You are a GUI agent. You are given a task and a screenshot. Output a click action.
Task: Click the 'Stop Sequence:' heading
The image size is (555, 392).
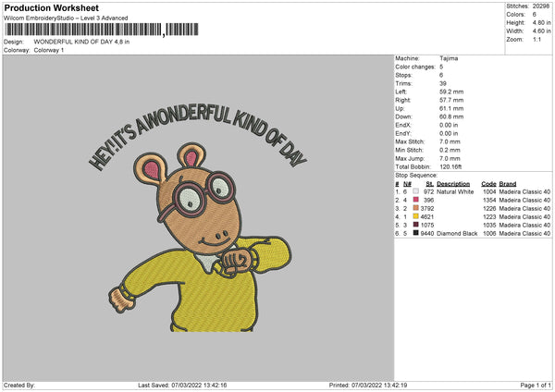point(416,175)
